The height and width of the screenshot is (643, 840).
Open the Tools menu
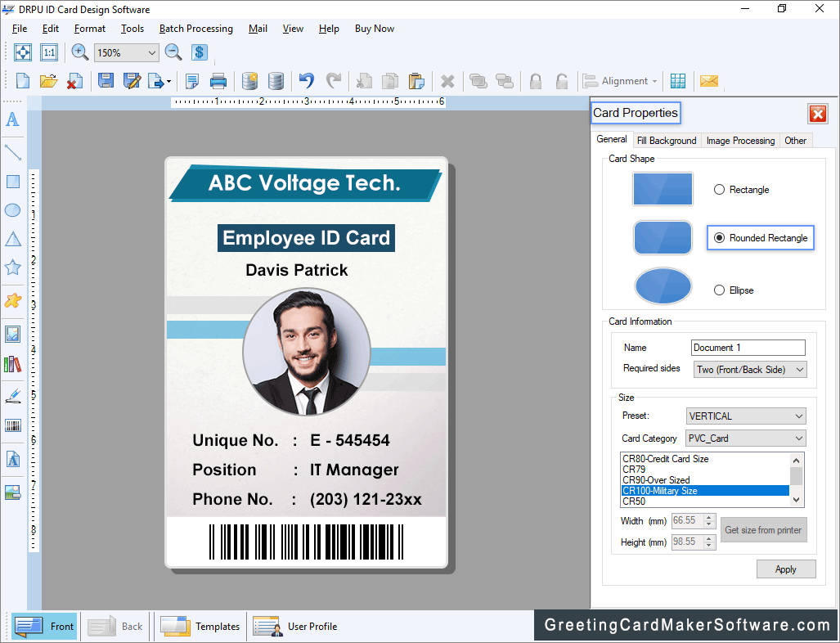click(133, 29)
